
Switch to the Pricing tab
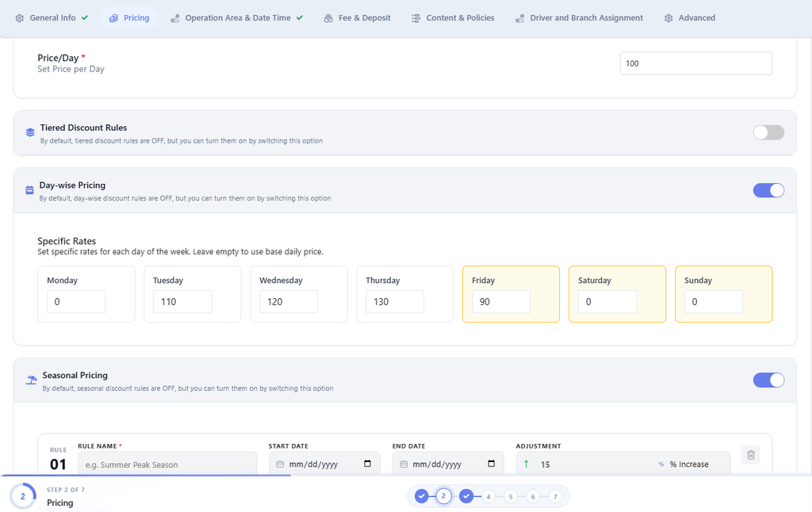129,17
